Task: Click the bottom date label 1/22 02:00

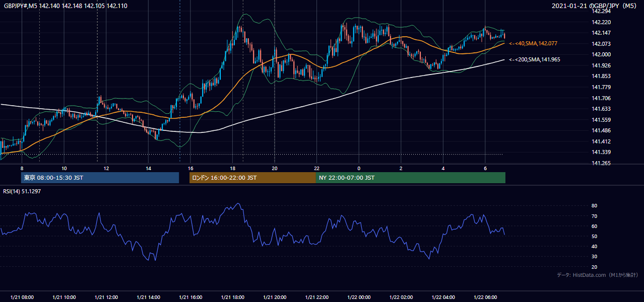Action: click(401, 297)
